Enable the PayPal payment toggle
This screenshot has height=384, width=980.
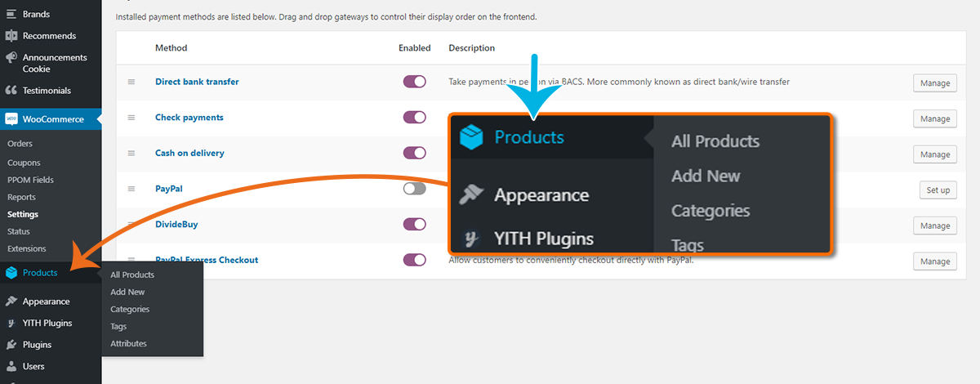coord(415,189)
